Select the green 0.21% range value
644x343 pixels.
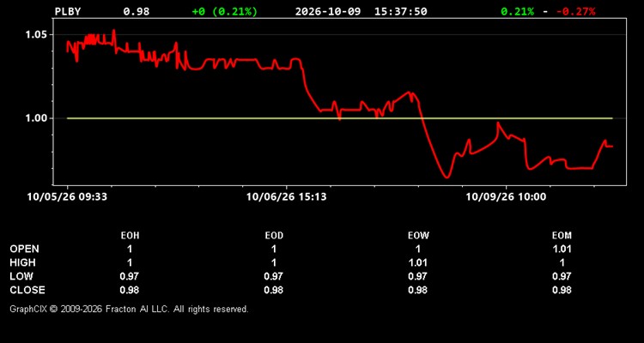click(517, 11)
